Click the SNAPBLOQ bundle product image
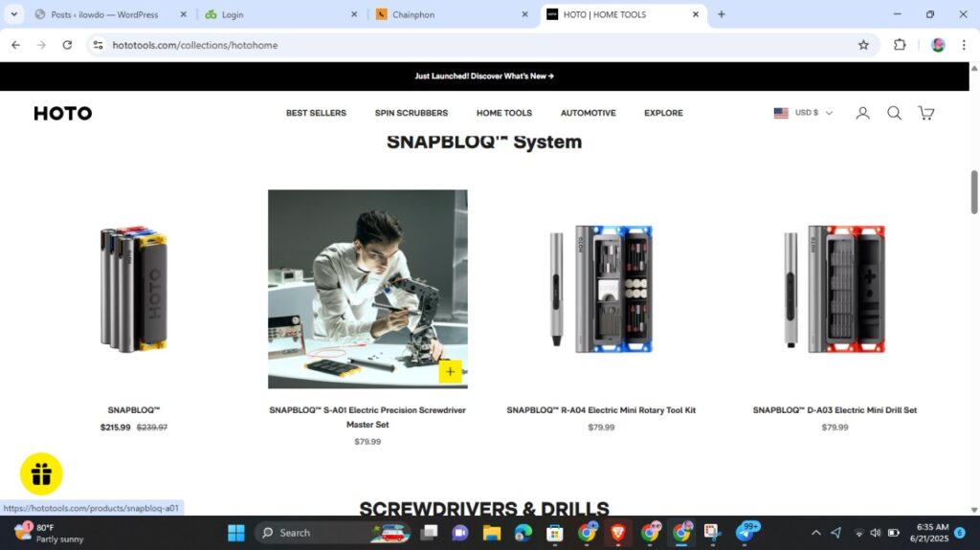980x550 pixels. coord(134,289)
